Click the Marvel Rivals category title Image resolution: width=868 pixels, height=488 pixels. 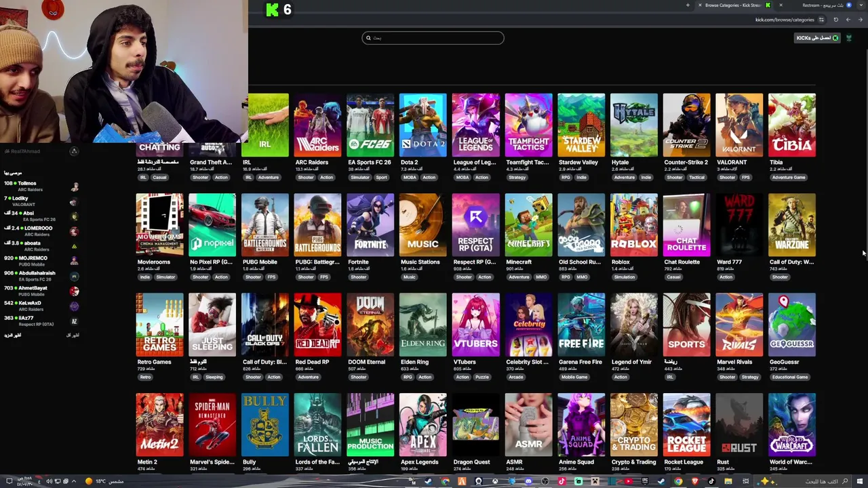click(x=734, y=362)
